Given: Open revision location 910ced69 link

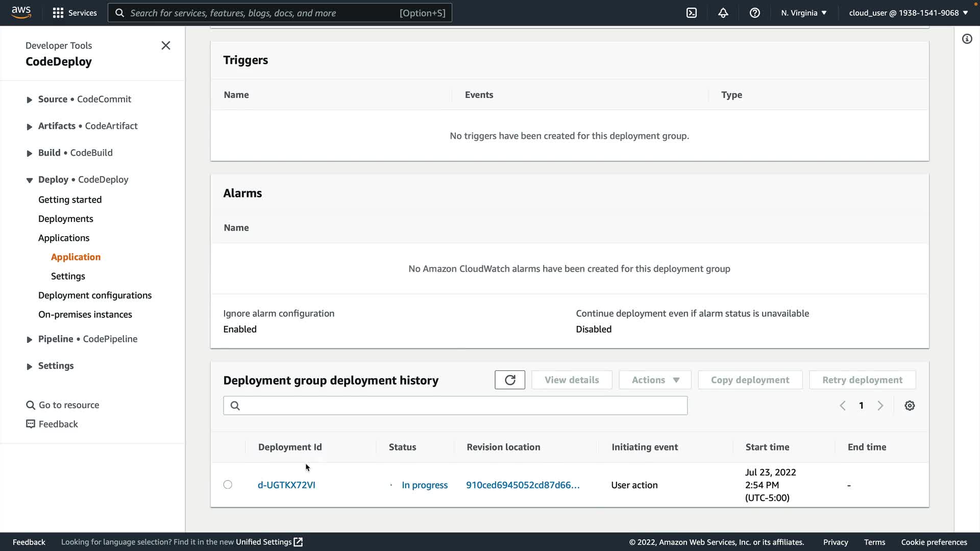Looking at the screenshot, I should [523, 485].
